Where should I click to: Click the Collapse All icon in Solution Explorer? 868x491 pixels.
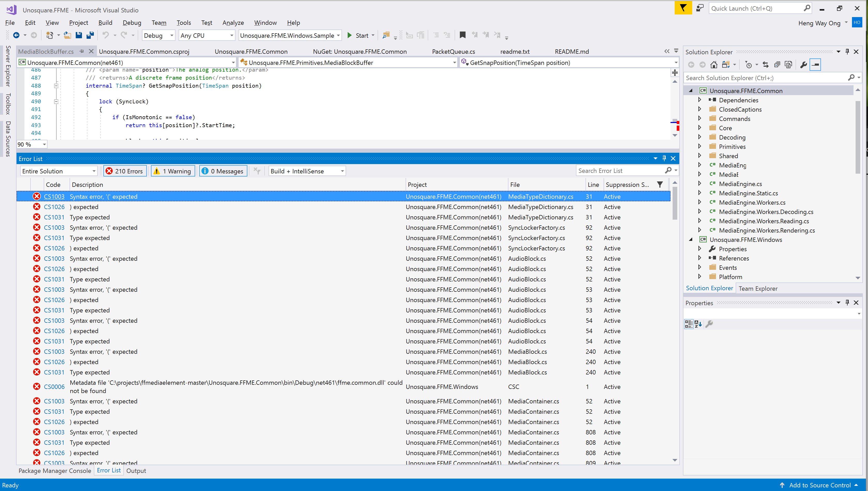[x=777, y=64]
